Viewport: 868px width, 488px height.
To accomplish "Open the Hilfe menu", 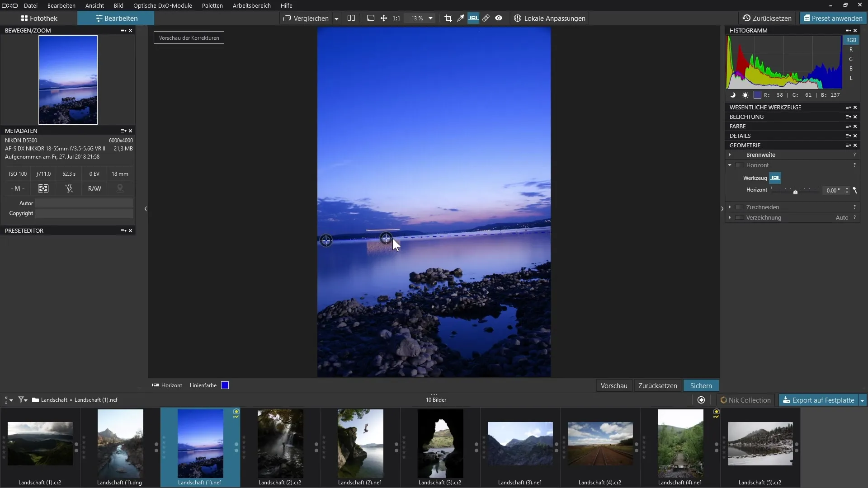I will pyautogui.click(x=287, y=5).
